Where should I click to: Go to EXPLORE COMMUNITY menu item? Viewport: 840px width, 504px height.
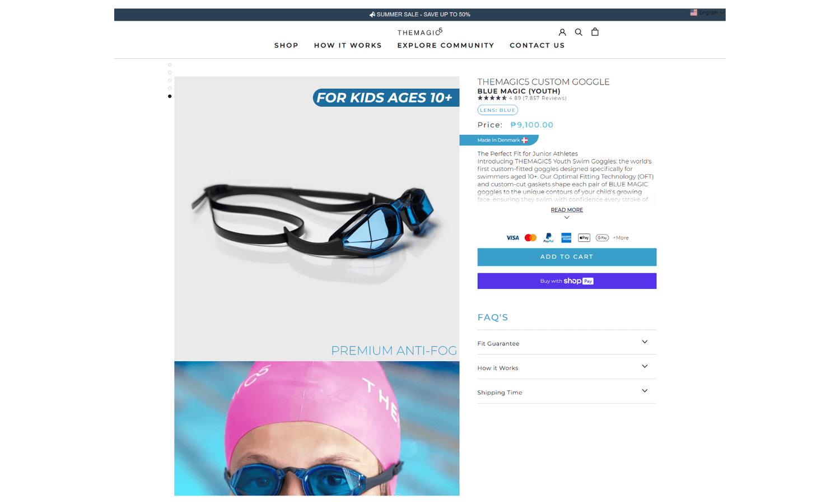coord(446,45)
